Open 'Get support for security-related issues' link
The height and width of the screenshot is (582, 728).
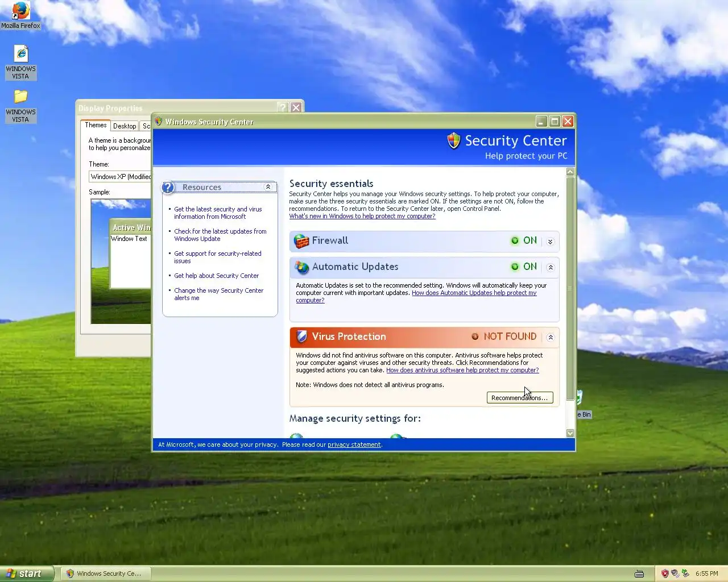point(218,257)
